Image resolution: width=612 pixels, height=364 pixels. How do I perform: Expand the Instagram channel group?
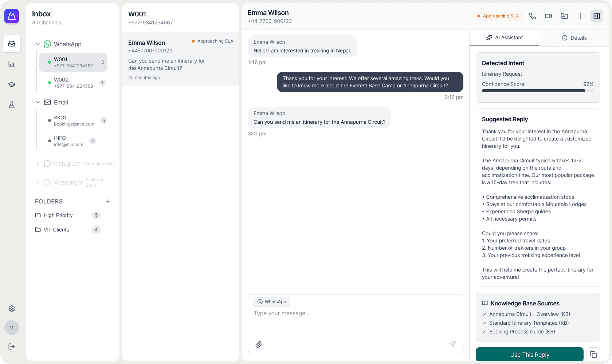click(38, 163)
